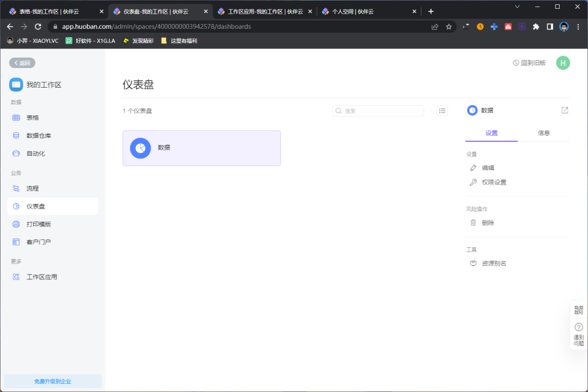Open the 自动化 section icon
Viewport: 588px width, 392px height.
[x=16, y=153]
